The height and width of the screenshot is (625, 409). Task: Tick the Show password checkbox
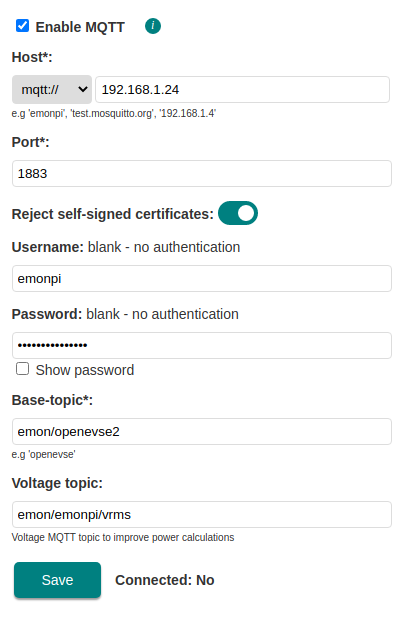22,369
